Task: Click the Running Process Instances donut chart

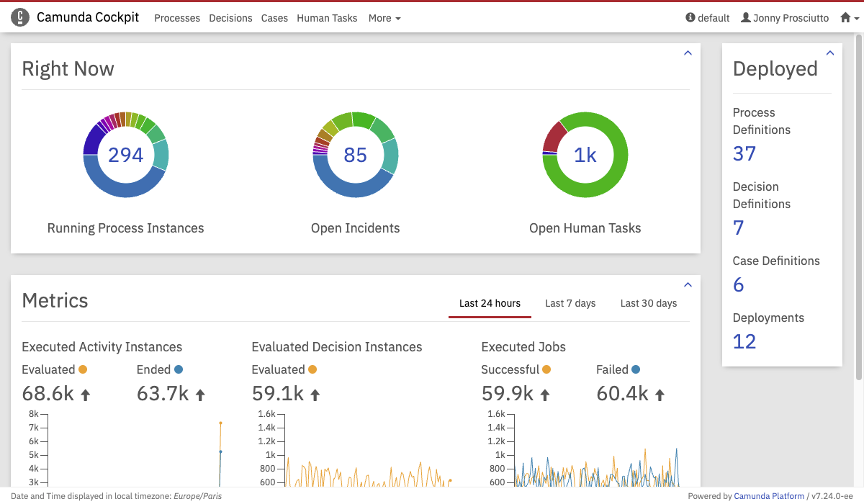Action: pyautogui.click(x=126, y=155)
